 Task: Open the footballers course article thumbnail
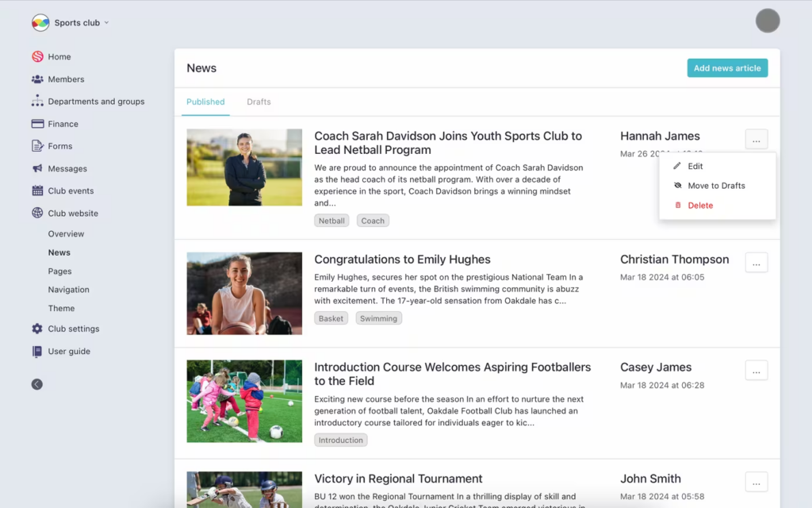(x=244, y=401)
